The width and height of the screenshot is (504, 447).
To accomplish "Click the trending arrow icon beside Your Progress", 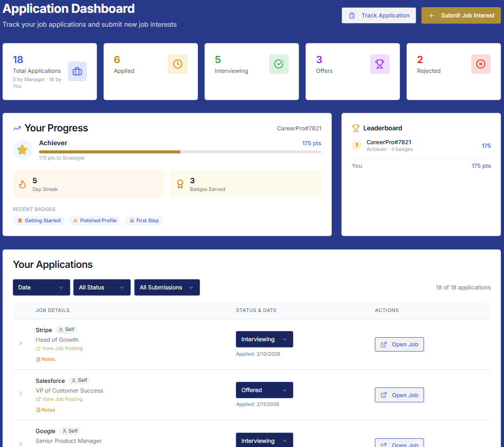I will (x=17, y=128).
